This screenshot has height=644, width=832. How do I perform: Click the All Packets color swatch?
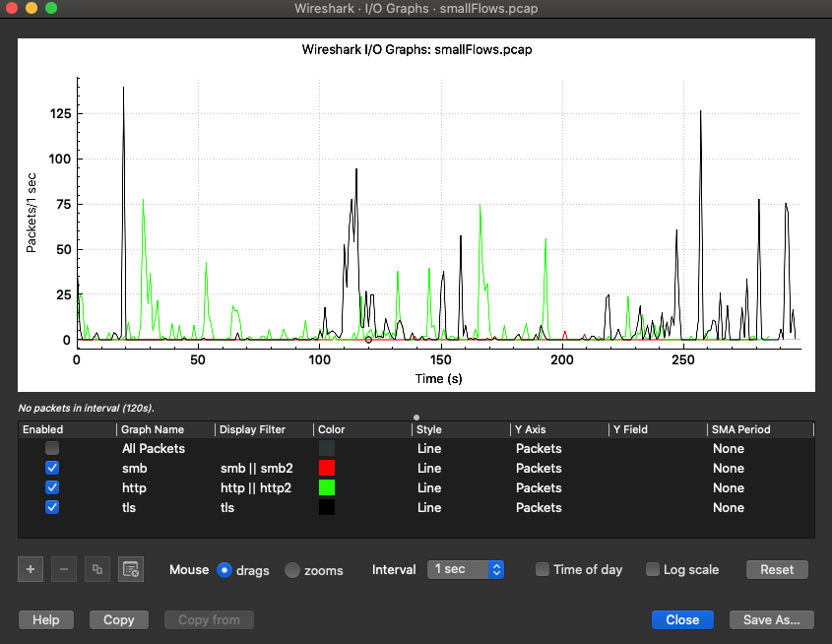pyautogui.click(x=327, y=448)
